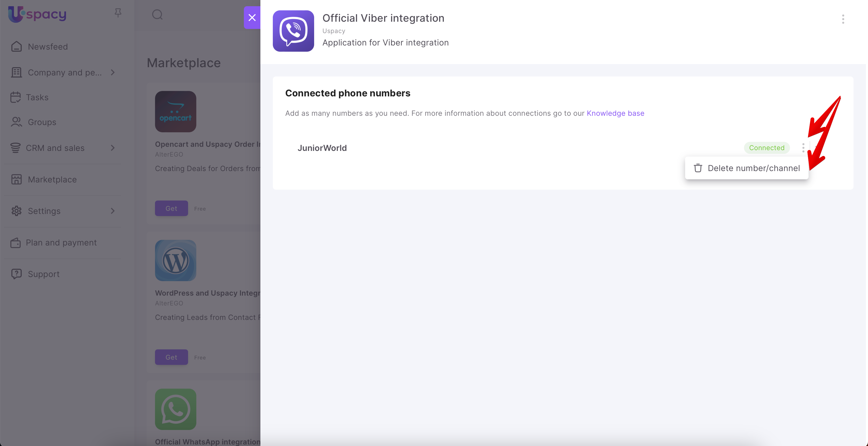Screen dimensions: 868x446
Task: Open Newsfeed from the sidebar
Action: 48,47
